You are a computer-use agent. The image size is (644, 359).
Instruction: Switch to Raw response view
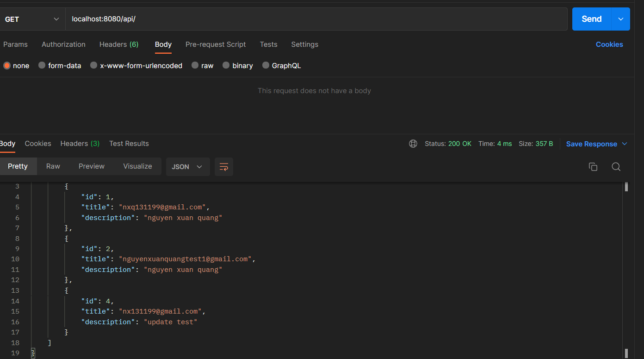pos(53,166)
